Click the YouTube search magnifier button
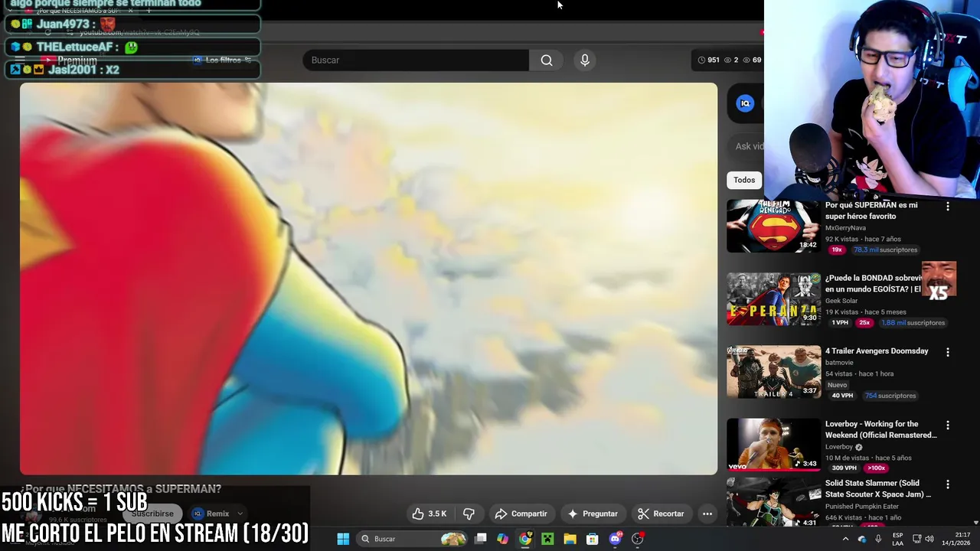Image resolution: width=980 pixels, height=551 pixels. pyautogui.click(x=547, y=60)
